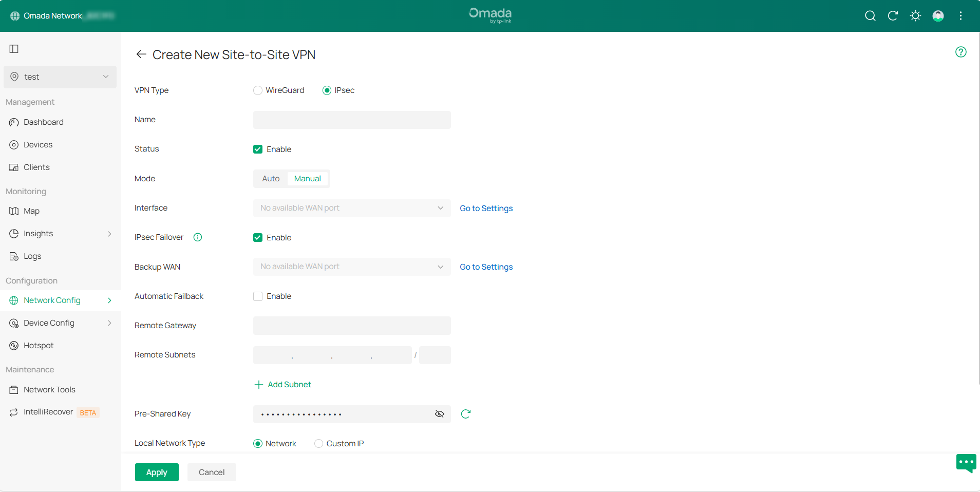The image size is (980, 492).
Task: Open the Logs page
Action: click(x=32, y=256)
